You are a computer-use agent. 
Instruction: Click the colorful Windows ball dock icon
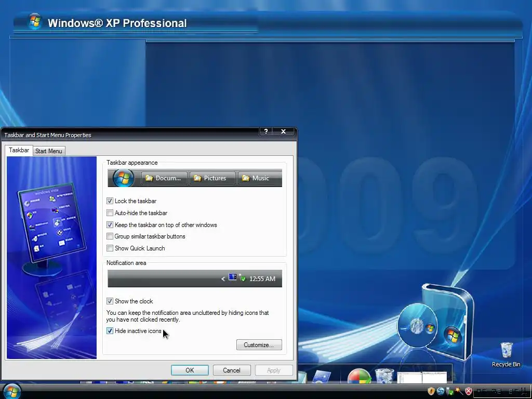coord(360,376)
